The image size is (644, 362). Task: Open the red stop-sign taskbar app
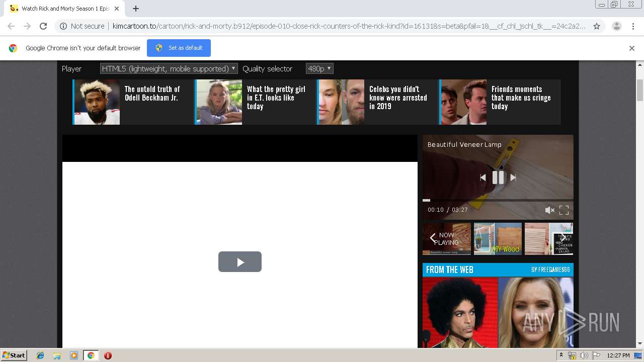tap(108, 355)
